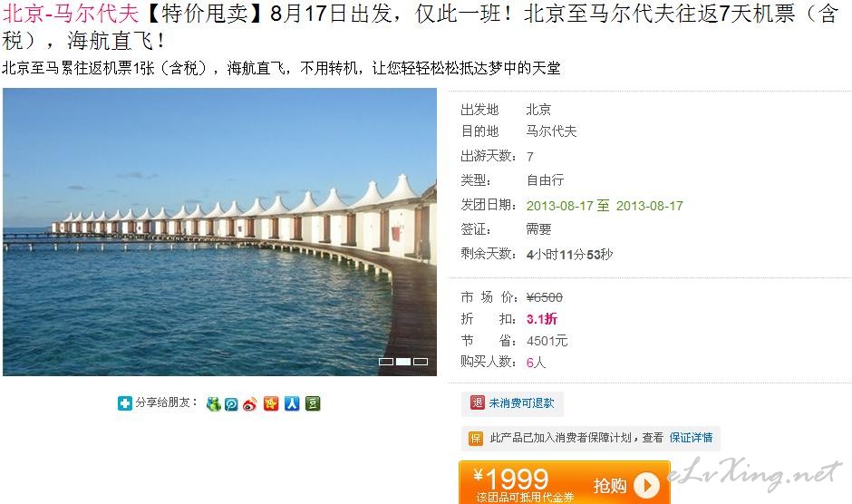
Task: Select the third image slide indicator
Action: tap(421, 362)
